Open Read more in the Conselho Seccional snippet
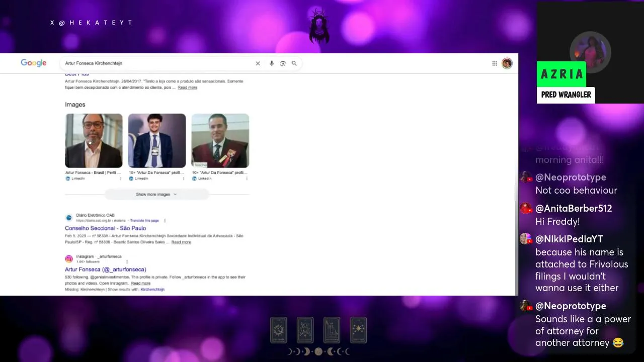 pyautogui.click(x=181, y=242)
